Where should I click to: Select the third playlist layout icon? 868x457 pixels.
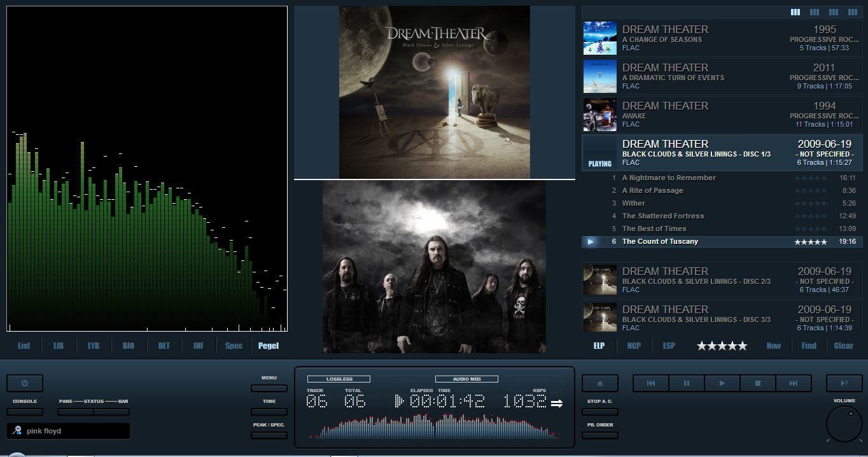point(833,12)
